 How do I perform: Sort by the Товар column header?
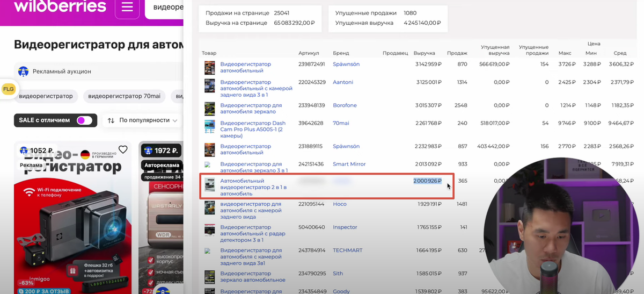(x=209, y=53)
